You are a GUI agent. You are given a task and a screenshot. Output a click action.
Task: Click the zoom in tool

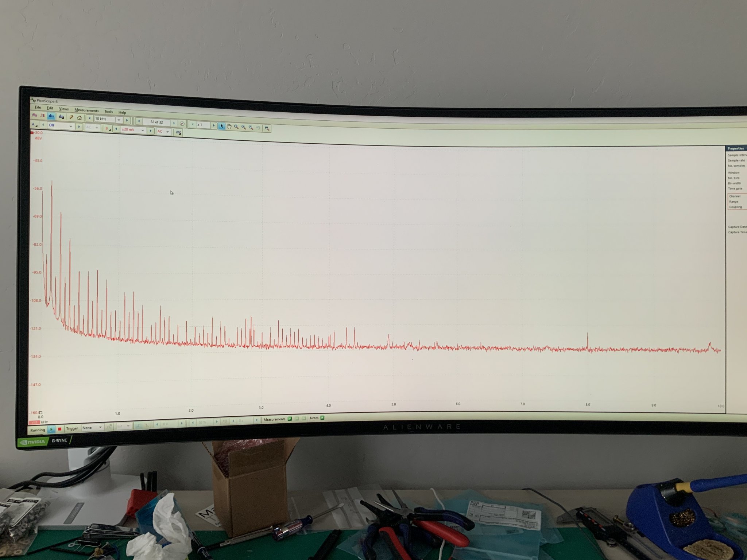(244, 127)
